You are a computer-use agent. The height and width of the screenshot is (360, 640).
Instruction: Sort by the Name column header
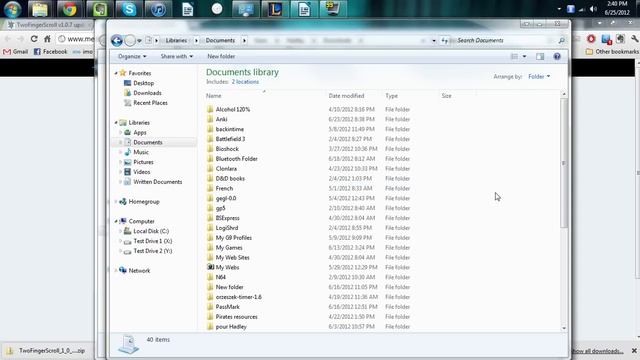point(213,96)
